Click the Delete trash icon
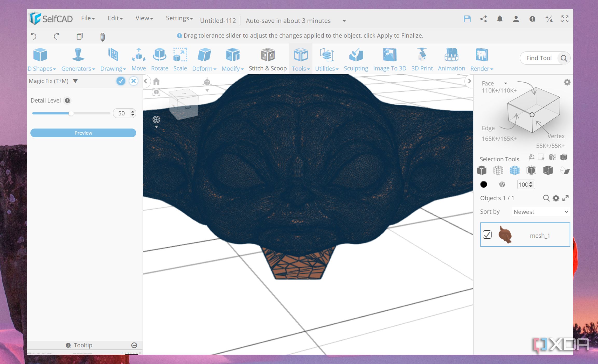 coord(103,37)
